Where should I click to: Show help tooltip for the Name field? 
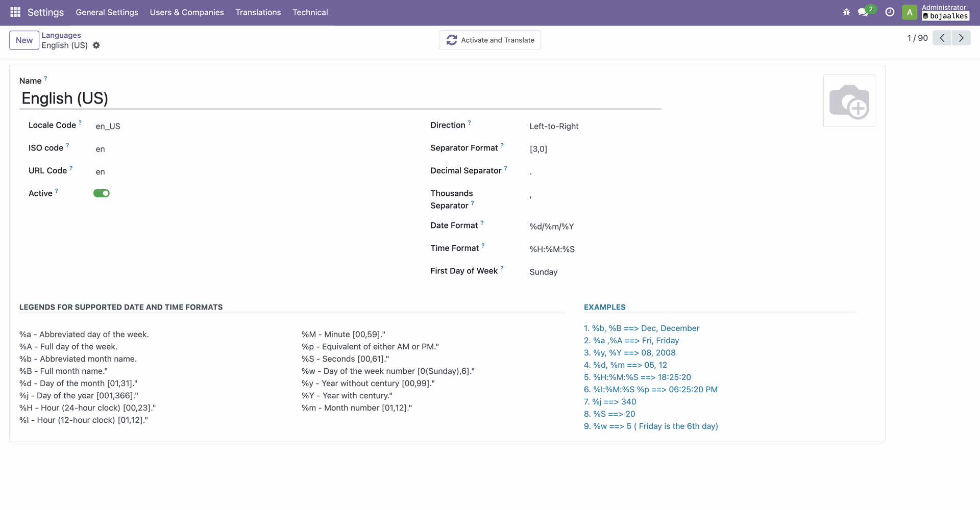tap(45, 78)
